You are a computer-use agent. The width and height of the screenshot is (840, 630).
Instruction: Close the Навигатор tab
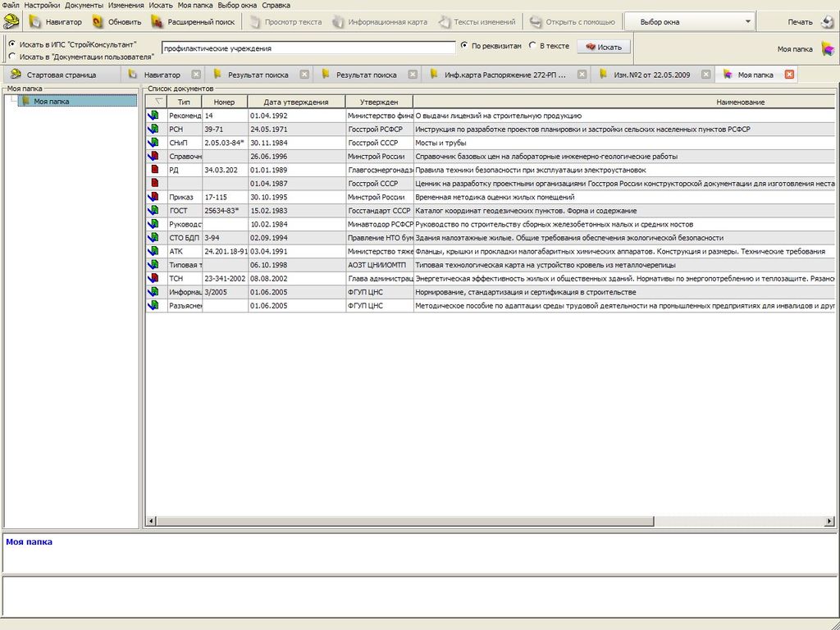click(196, 75)
